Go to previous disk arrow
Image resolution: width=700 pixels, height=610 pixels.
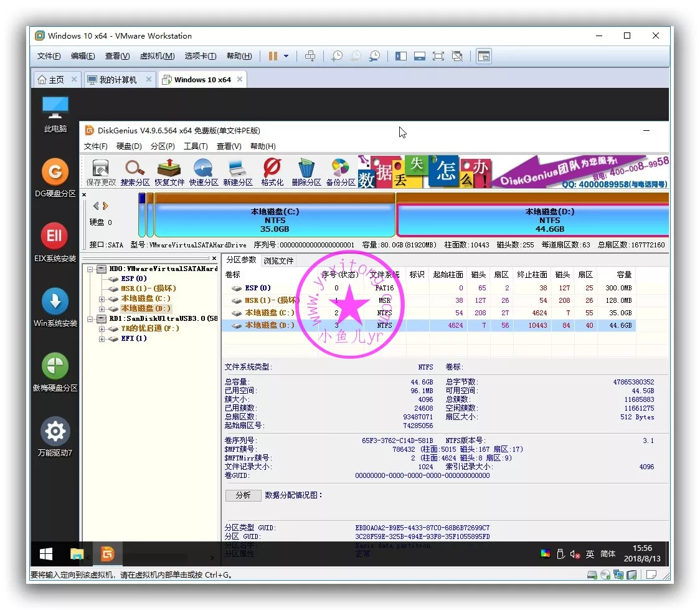pos(95,206)
